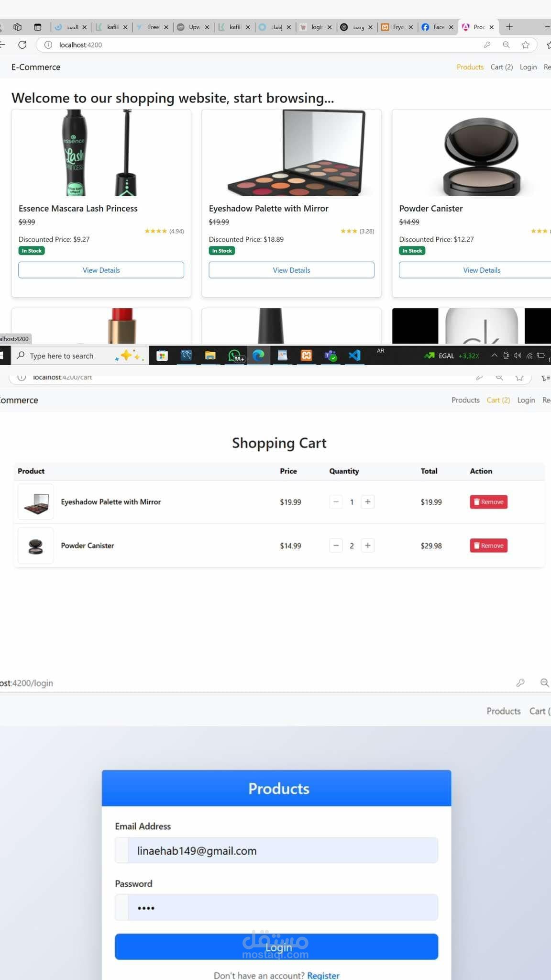The height and width of the screenshot is (980, 551).
Task: Click the zoom icon in the login page address bar
Action: click(544, 683)
